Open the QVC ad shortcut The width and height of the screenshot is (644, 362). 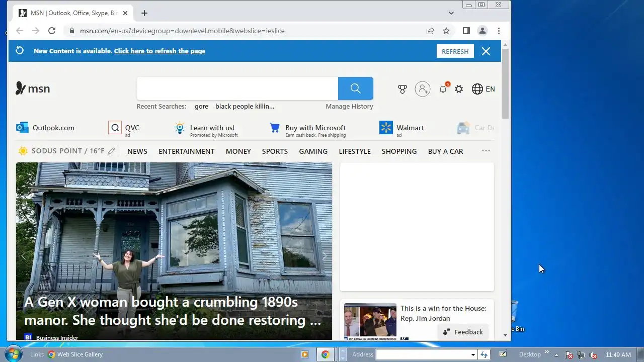tap(124, 128)
